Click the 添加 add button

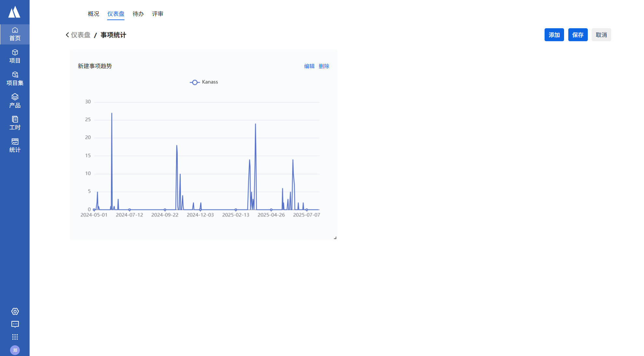pos(554,35)
